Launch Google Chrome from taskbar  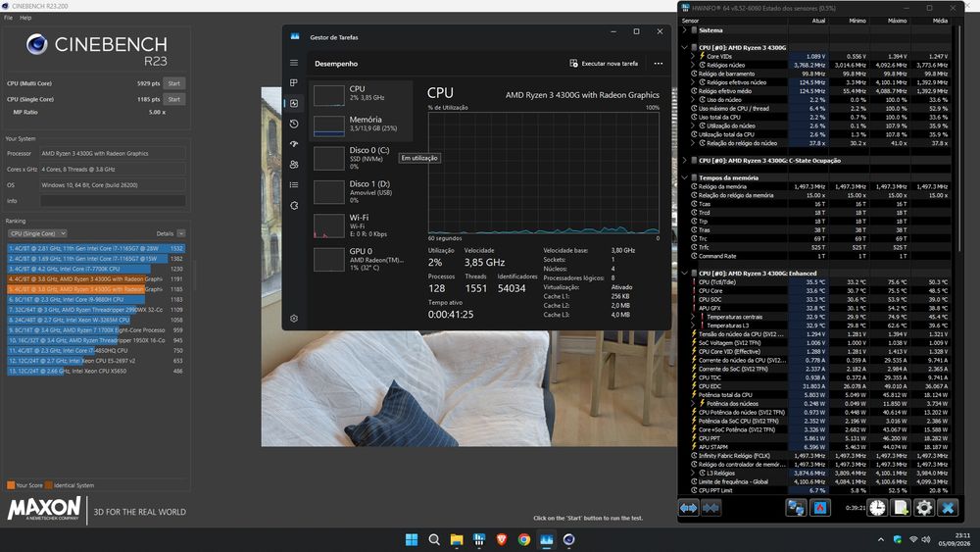(x=523, y=539)
